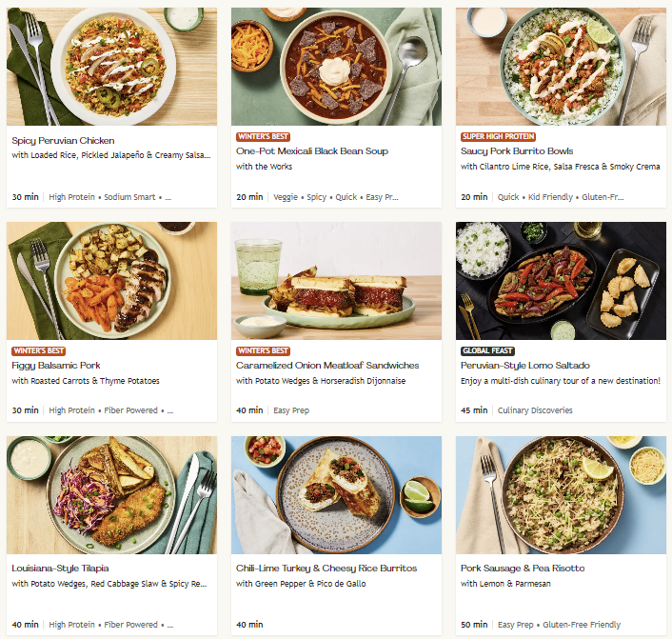672x639 pixels.
Task: Open the Louisiana-Style Tilapia photo
Action: tap(111, 495)
